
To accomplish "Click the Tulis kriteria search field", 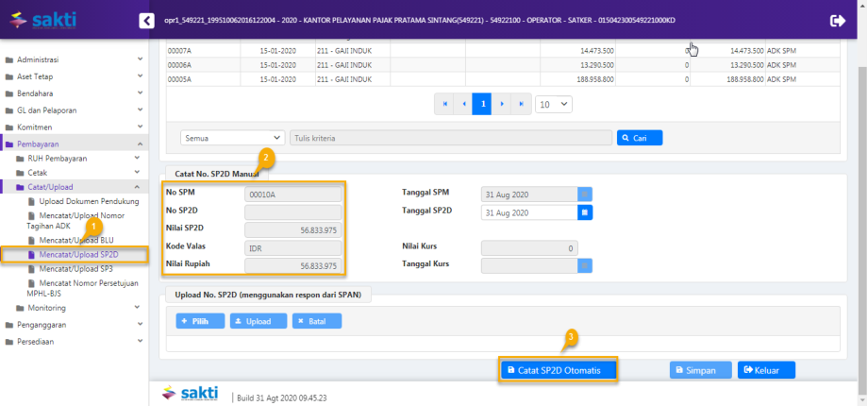I will 450,138.
